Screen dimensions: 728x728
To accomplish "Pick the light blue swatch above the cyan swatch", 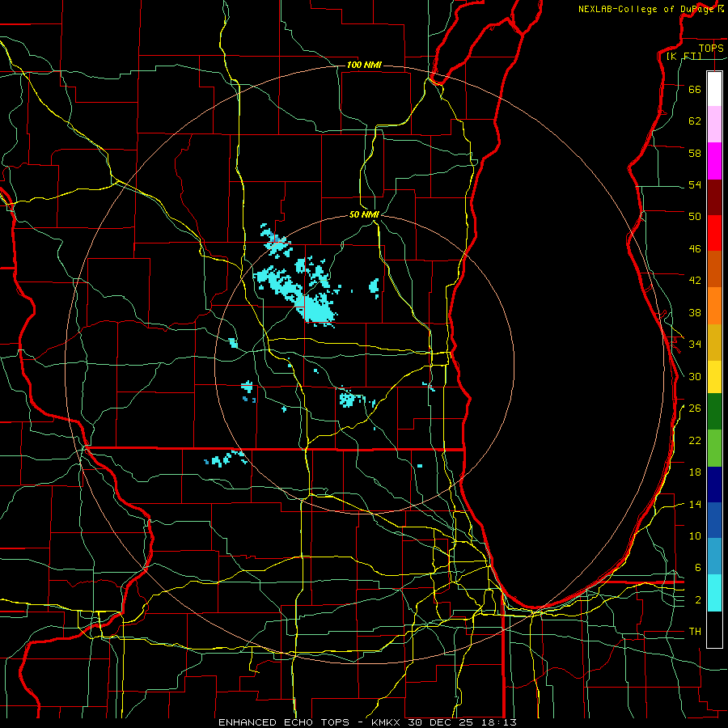I will pos(714,557).
